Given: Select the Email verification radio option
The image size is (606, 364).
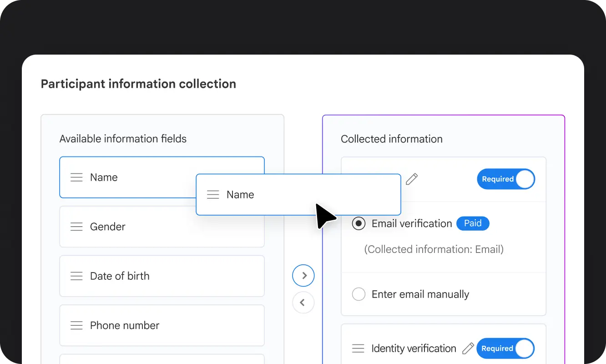Looking at the screenshot, I should click(x=359, y=223).
